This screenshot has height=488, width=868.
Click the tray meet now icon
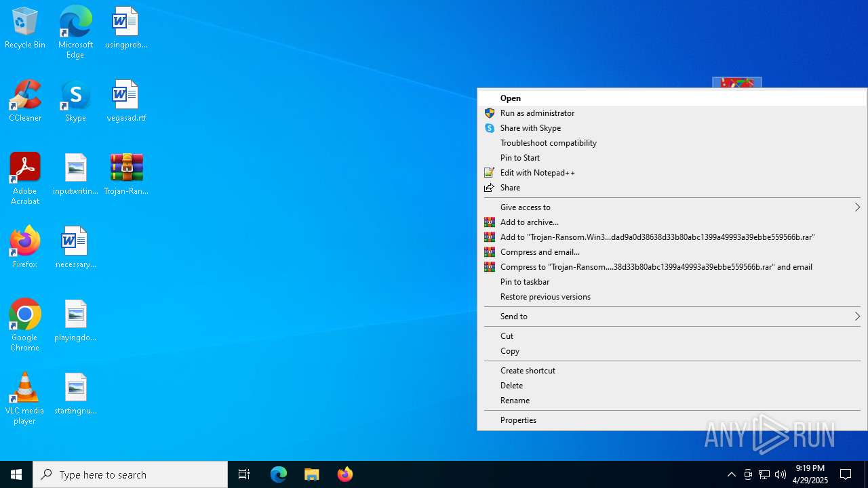748,474
